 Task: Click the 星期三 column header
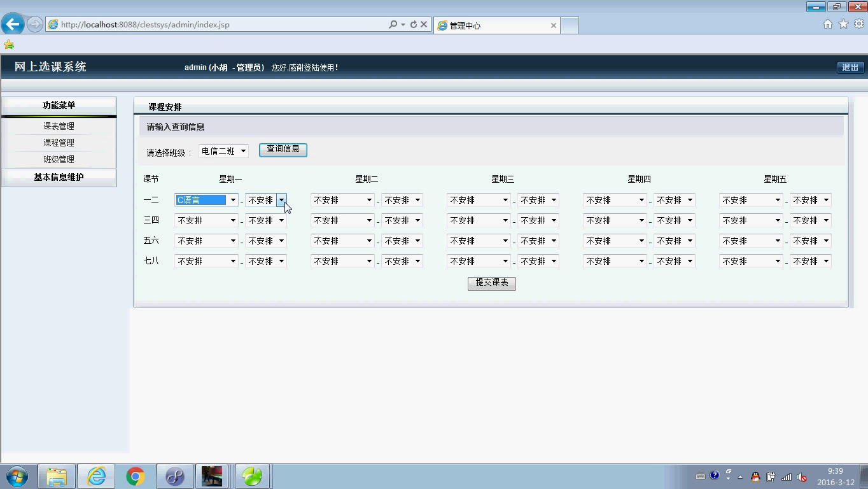(503, 180)
